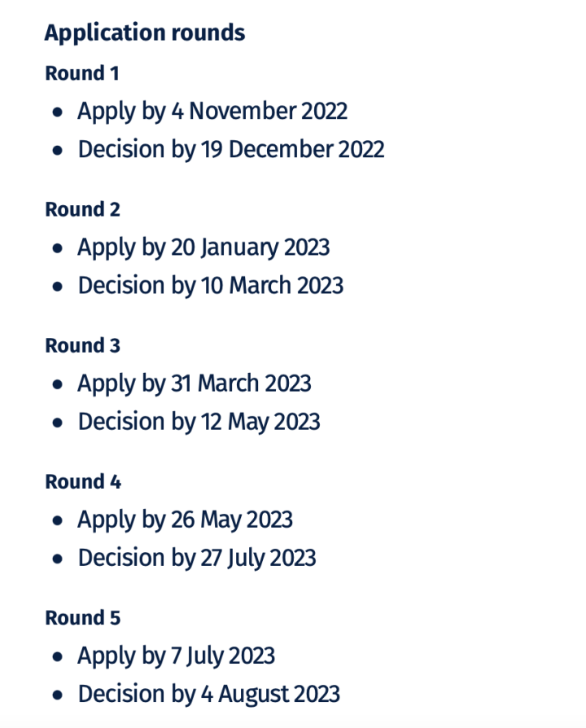The height and width of the screenshot is (728, 586).
Task: Click "Apply by 31 March 2023" text
Action: tap(194, 383)
